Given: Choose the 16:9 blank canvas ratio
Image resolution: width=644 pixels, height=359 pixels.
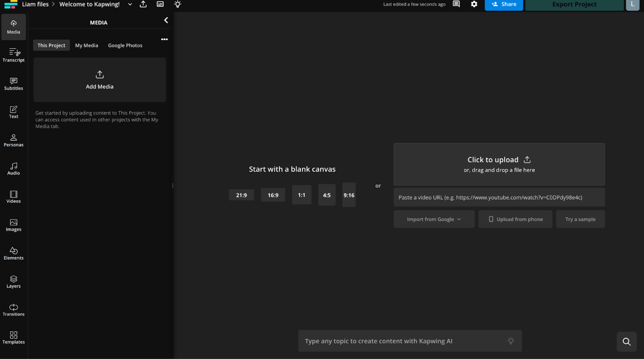Looking at the screenshot, I should point(273,195).
